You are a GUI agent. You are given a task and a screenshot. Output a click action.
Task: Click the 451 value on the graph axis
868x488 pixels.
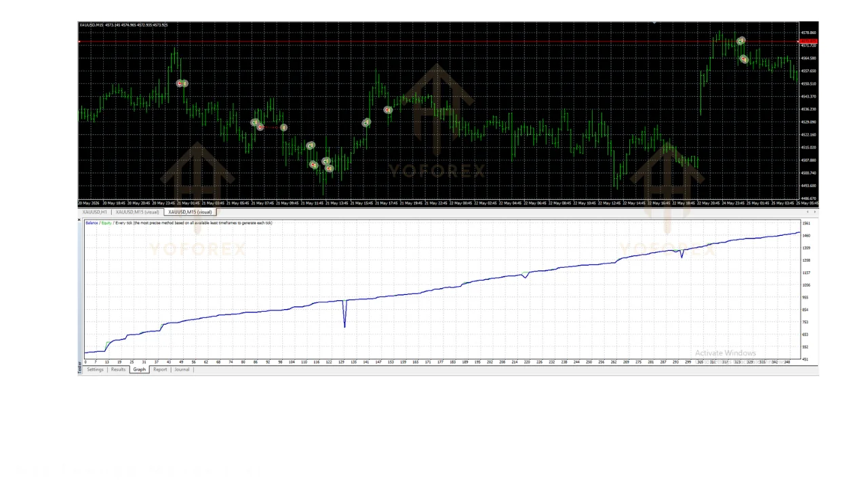click(806, 359)
